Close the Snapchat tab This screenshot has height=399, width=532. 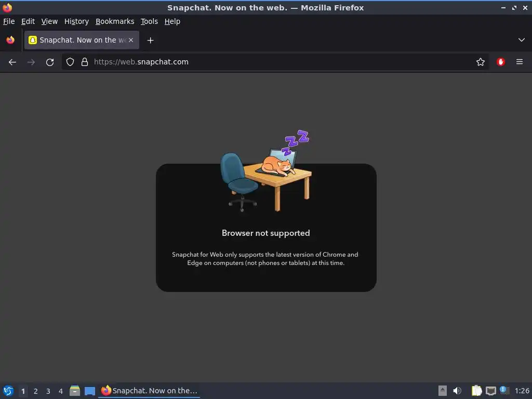(131, 40)
